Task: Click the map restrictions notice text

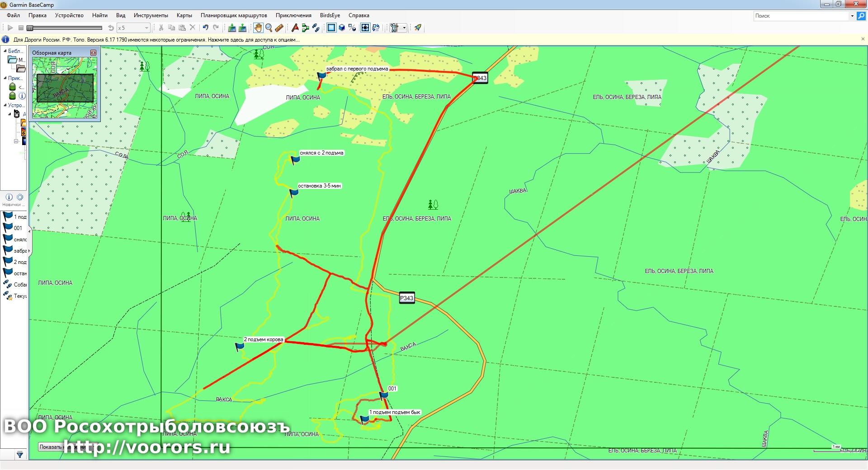Action: (156, 40)
